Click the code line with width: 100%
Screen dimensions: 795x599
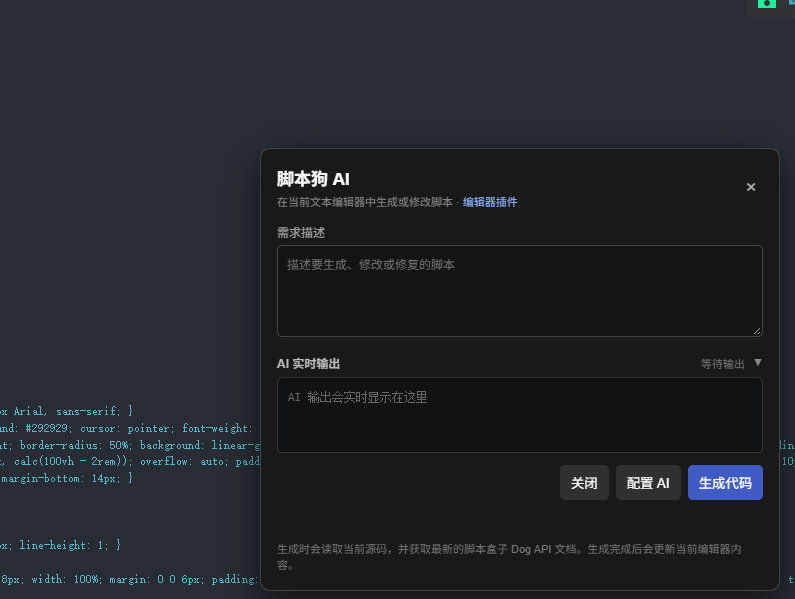pos(130,579)
